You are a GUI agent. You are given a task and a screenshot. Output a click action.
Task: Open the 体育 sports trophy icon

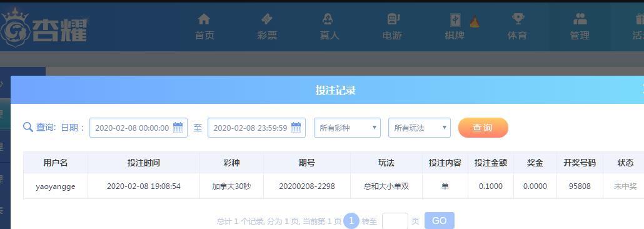click(518, 19)
